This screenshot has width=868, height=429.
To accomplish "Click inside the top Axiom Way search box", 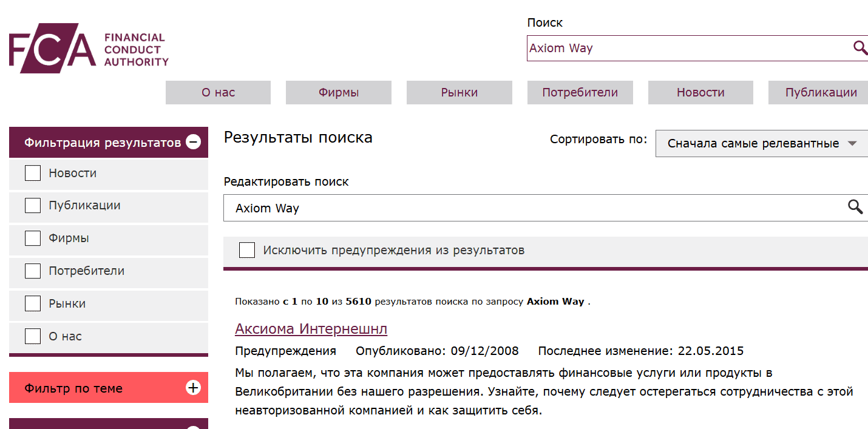I will [668, 48].
